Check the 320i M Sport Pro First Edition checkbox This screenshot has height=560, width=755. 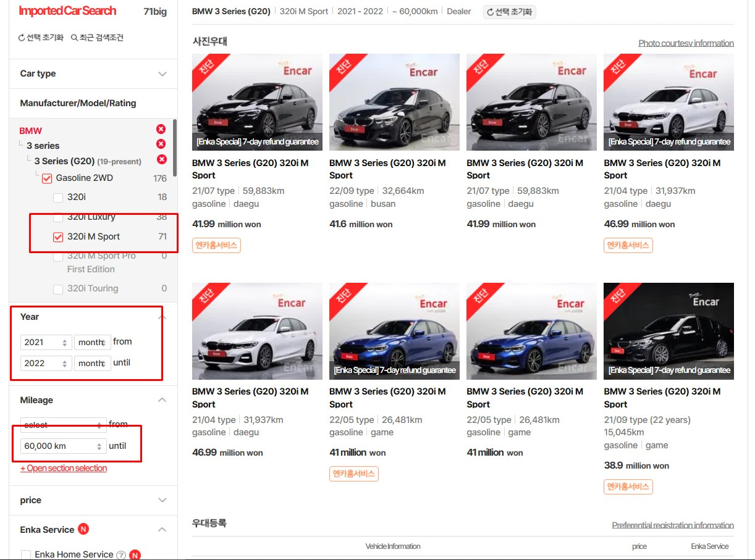coord(58,256)
